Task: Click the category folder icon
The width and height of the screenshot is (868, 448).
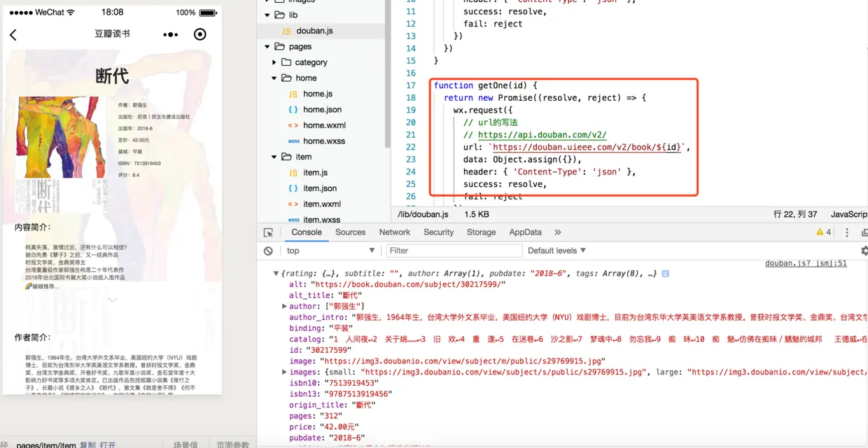Action: pyautogui.click(x=286, y=62)
